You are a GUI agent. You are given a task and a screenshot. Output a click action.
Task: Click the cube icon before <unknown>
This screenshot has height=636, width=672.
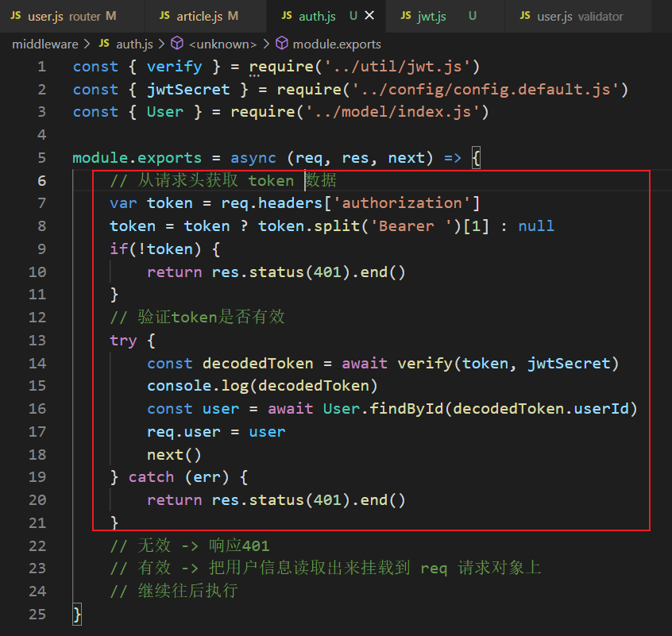point(177,43)
